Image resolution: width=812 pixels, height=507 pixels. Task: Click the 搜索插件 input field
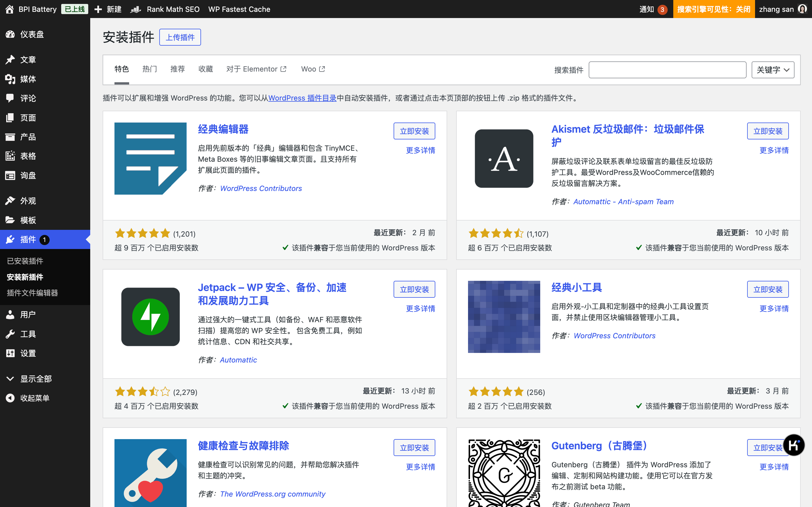pos(667,70)
